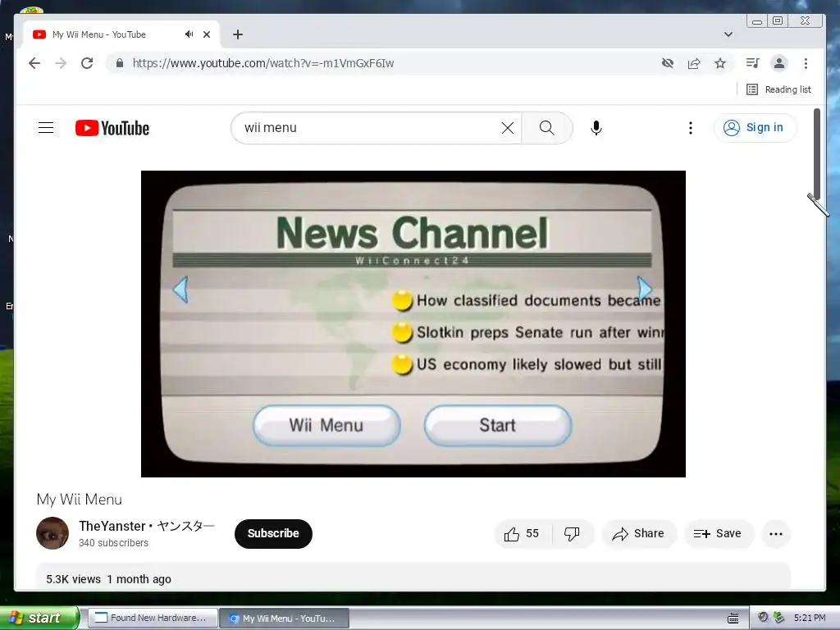Close the My Wii Menu tab

[x=207, y=34]
